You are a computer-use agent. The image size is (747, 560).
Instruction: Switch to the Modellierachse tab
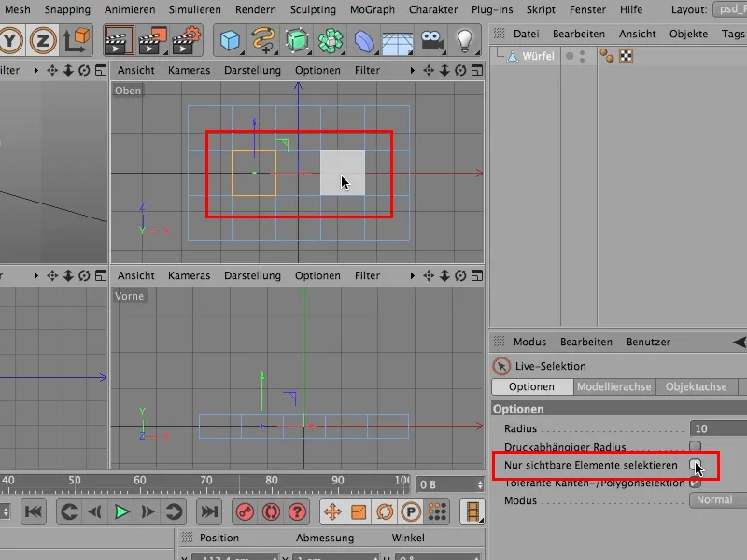click(x=614, y=386)
